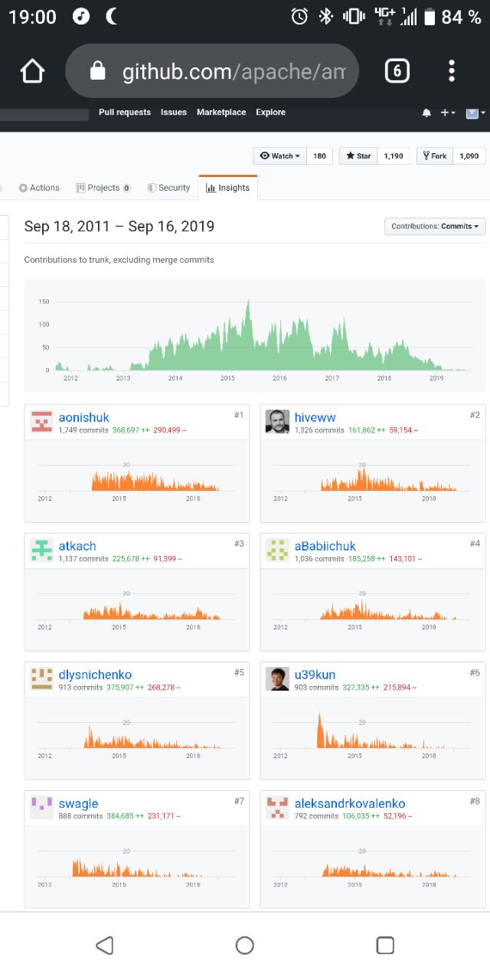Open Contributions: Commits dropdown
The height and width of the screenshot is (980, 490).
(435, 227)
